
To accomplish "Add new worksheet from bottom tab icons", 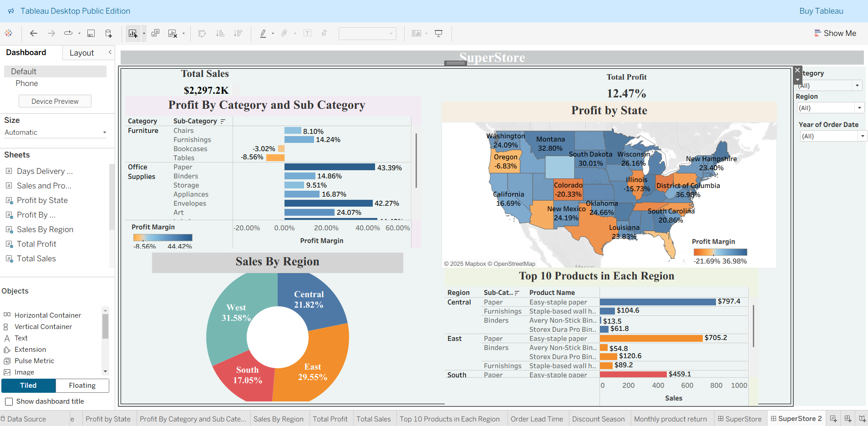I will 833,419.
